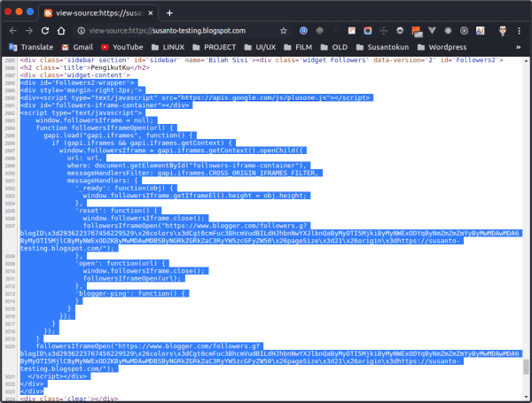Open the orange extension marked off
Image resolution: width=532 pixels, height=403 pixels.
pos(417,32)
